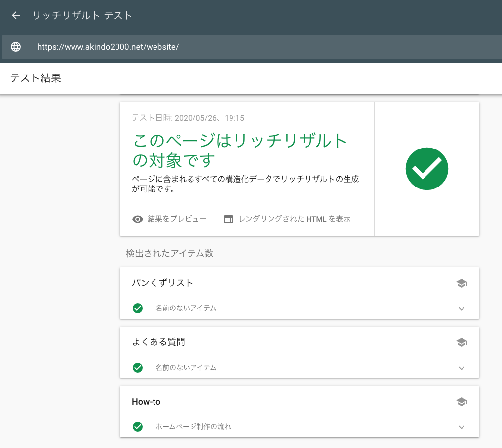Click the eye icon for result preview
Screen dimensions: 502x448
(138, 219)
